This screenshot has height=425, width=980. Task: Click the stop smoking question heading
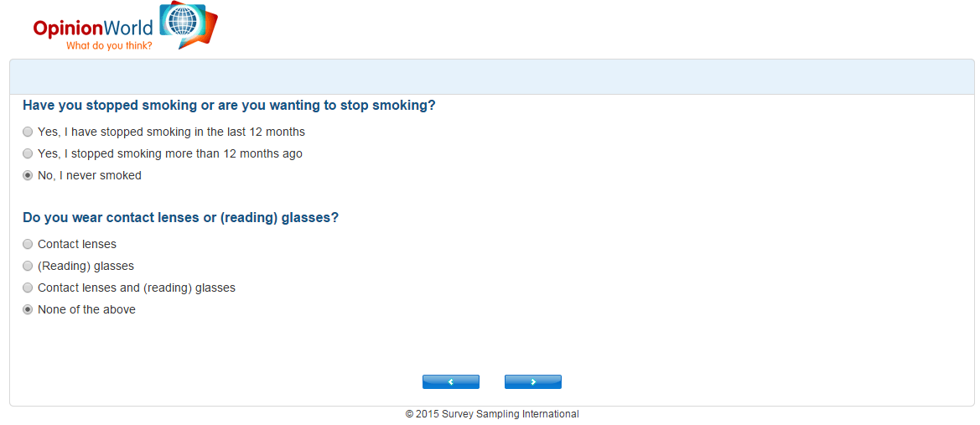click(x=229, y=105)
